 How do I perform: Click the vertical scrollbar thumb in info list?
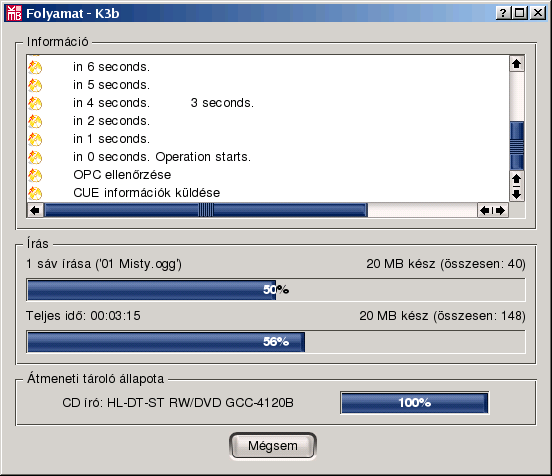click(516, 146)
